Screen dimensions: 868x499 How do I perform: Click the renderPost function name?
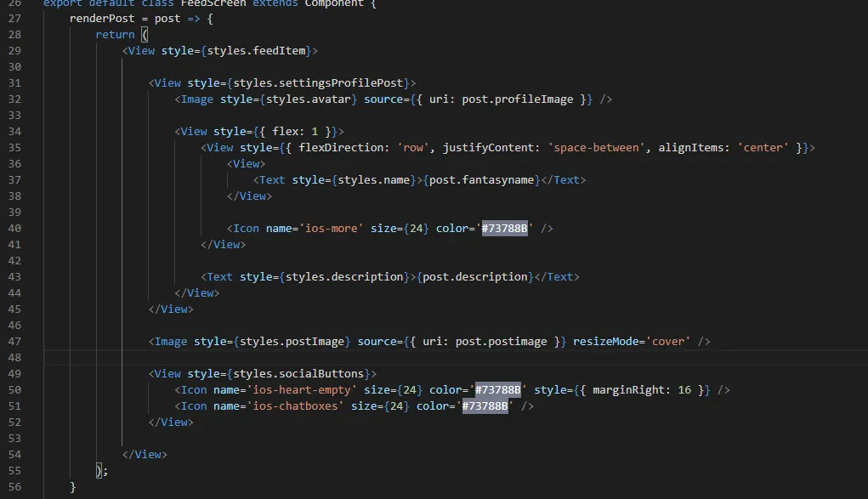[102, 18]
